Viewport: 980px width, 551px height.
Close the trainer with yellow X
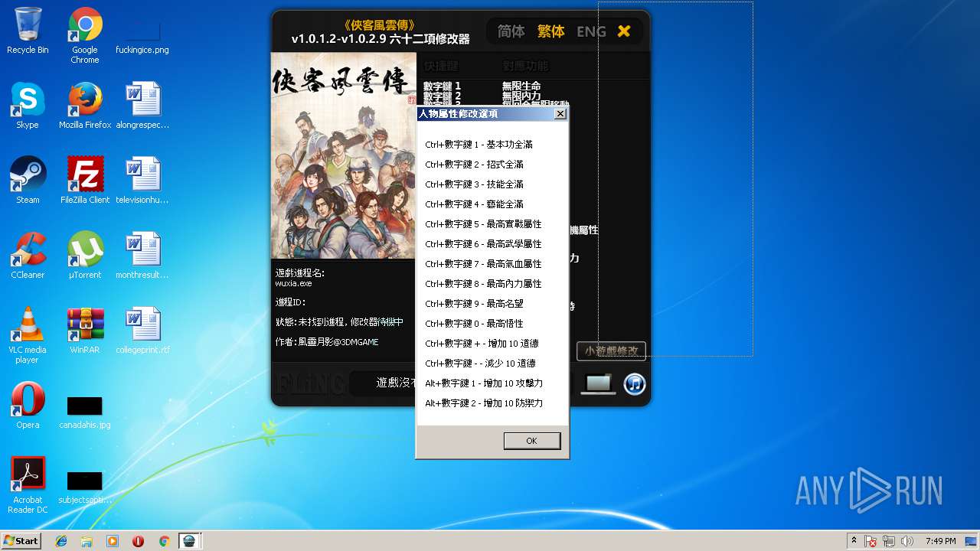pos(624,31)
